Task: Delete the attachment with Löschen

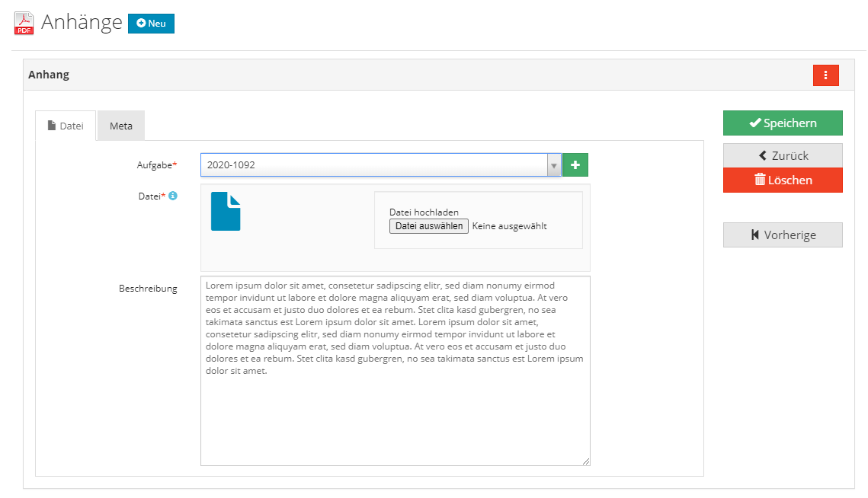Action: point(783,180)
